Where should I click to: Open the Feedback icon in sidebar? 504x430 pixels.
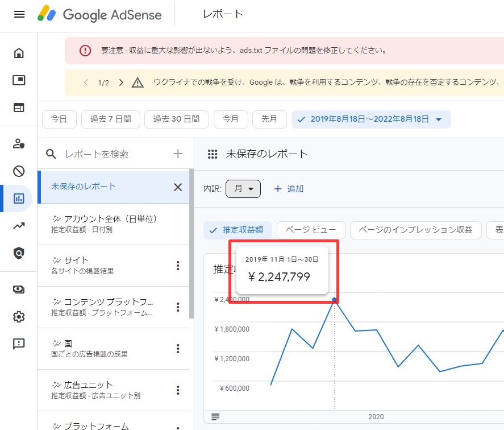point(19,344)
